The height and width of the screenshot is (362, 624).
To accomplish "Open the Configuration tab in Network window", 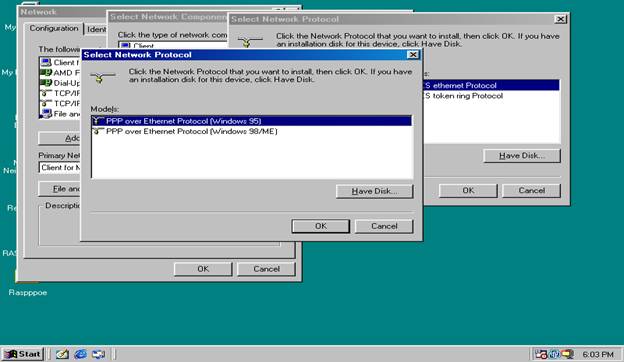I will (54, 28).
